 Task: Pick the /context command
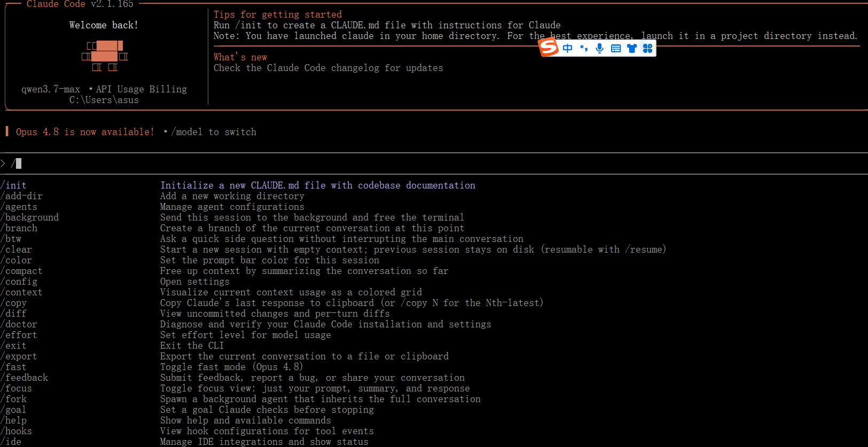click(21, 292)
